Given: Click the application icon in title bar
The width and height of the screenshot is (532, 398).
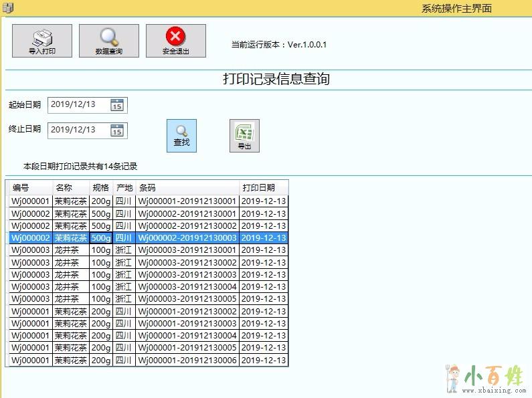Looking at the screenshot, I should click(x=8, y=8).
